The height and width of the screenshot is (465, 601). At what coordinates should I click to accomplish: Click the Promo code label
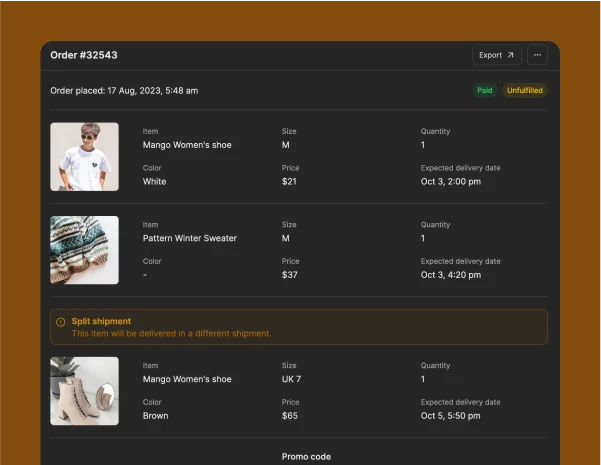306,457
